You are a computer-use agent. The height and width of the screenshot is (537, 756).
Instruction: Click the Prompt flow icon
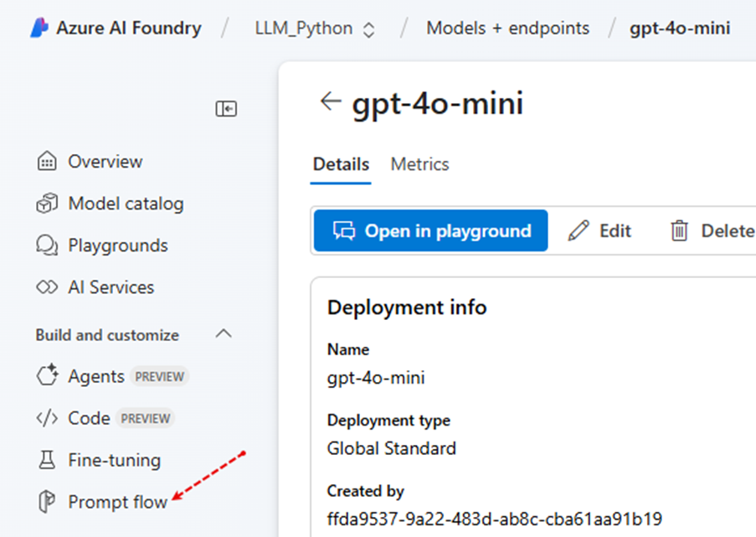tap(47, 501)
